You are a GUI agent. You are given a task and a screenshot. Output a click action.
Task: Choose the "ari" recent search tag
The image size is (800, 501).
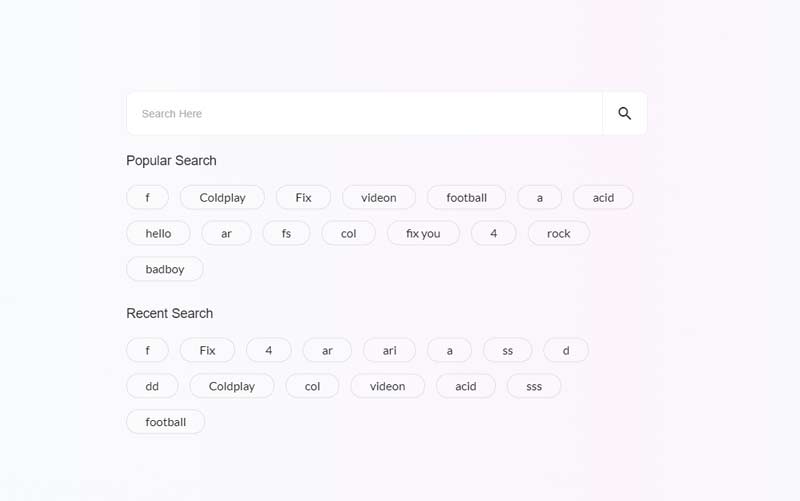[389, 351]
